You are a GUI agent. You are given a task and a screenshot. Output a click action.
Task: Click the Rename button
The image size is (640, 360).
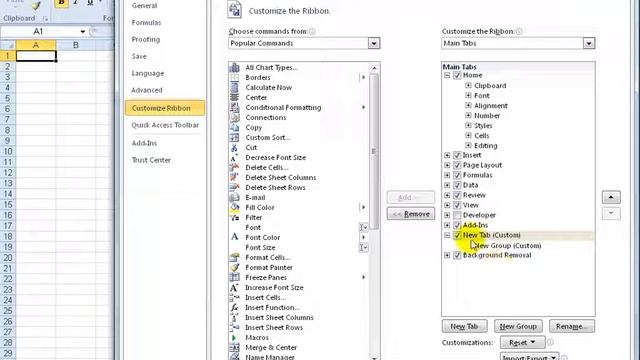point(571,326)
